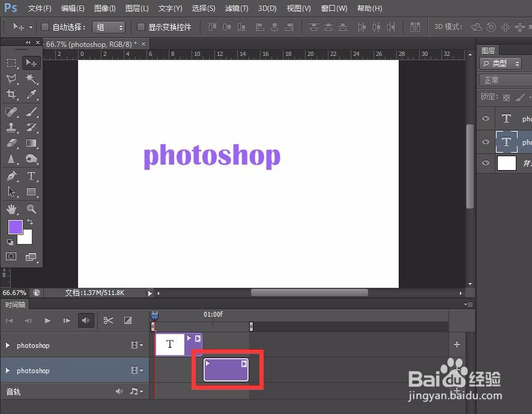Viewport: 532px width, 414px height.
Task: Select the Sponge tool
Action: tap(31, 159)
